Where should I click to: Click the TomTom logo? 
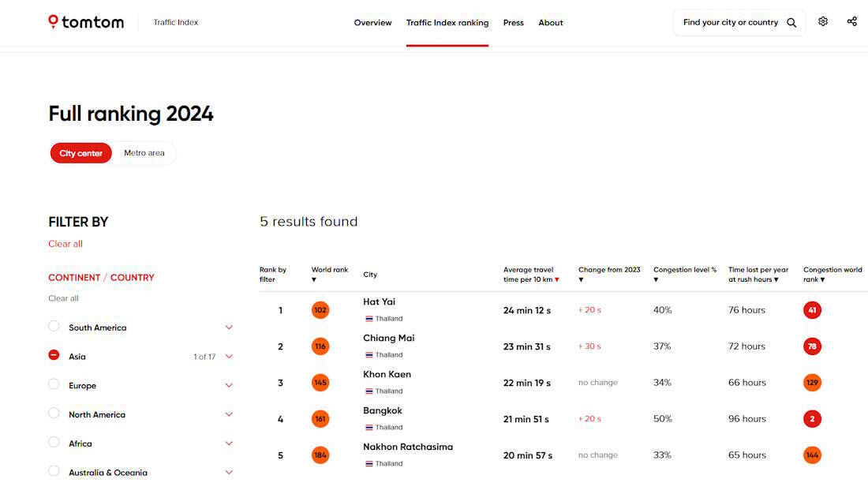pos(86,22)
